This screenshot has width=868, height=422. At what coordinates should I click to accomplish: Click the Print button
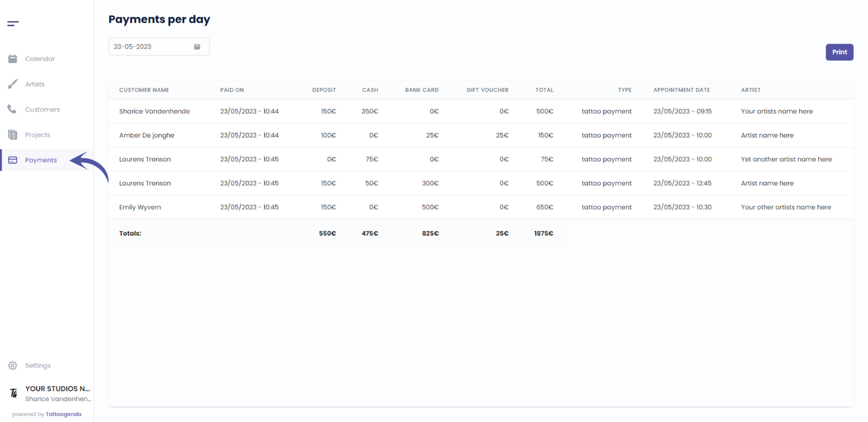(839, 52)
